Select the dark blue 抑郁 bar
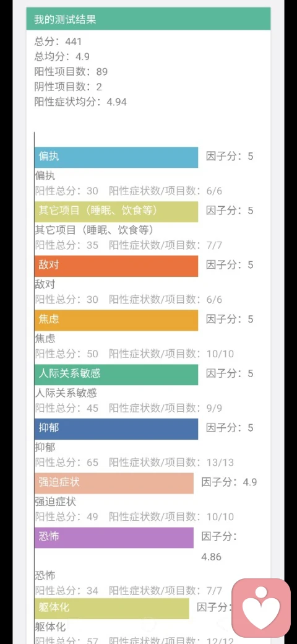This screenshot has height=644, width=297. point(116,429)
